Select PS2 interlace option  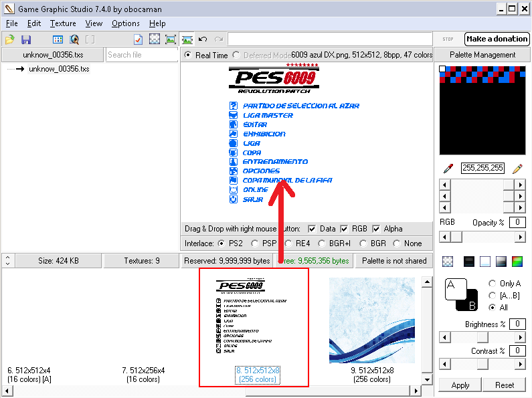(x=221, y=243)
